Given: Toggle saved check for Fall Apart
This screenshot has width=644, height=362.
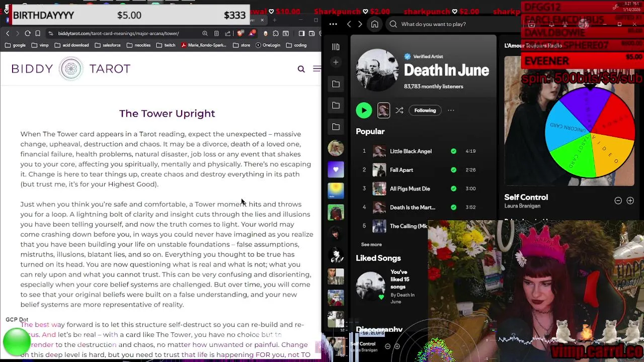Looking at the screenshot, I should point(453,170).
